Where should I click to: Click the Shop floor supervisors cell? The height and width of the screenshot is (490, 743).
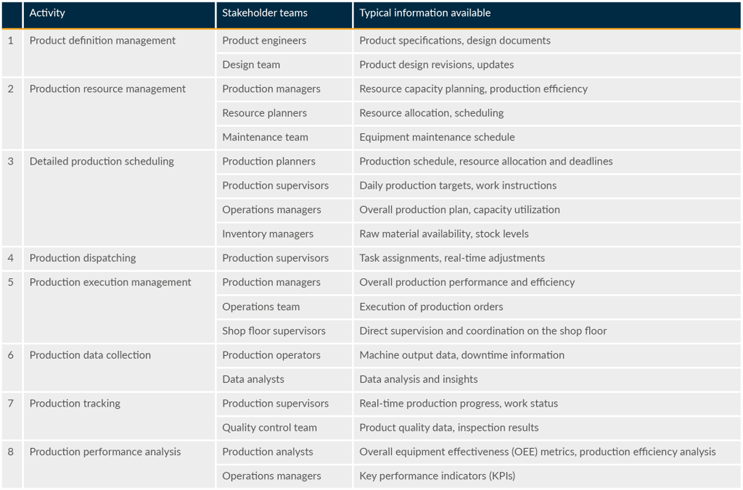point(273,331)
